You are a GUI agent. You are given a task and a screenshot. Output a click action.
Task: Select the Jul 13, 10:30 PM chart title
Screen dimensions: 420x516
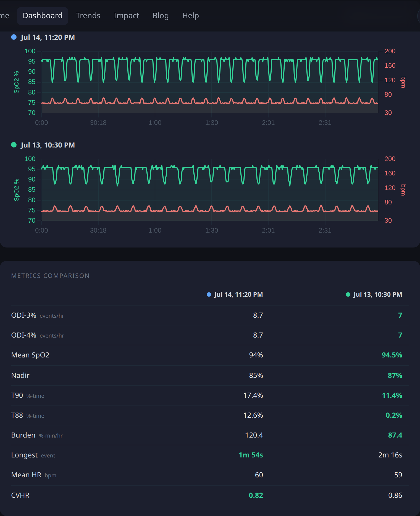(x=48, y=145)
